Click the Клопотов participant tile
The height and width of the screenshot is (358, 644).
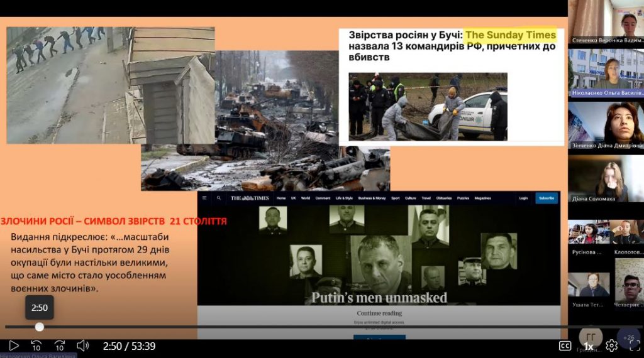tap(626, 236)
